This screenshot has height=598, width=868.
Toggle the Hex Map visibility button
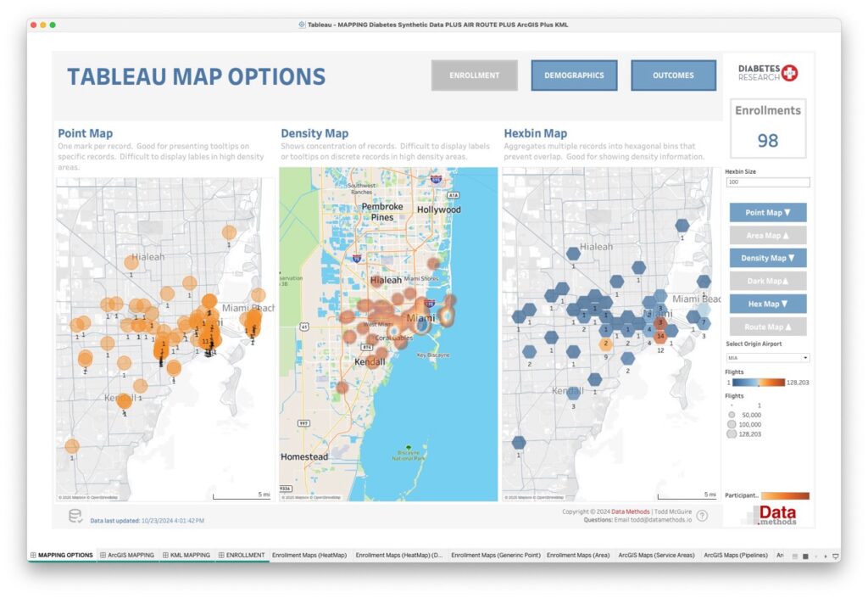point(767,304)
